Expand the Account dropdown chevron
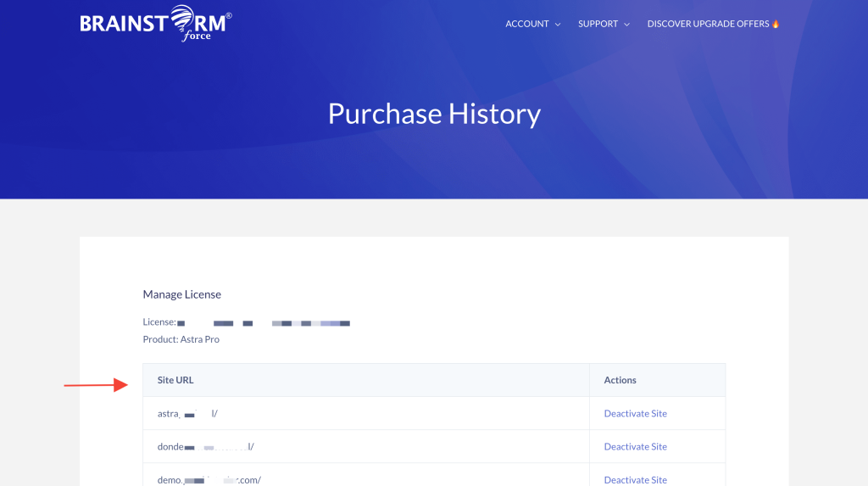 [558, 25]
